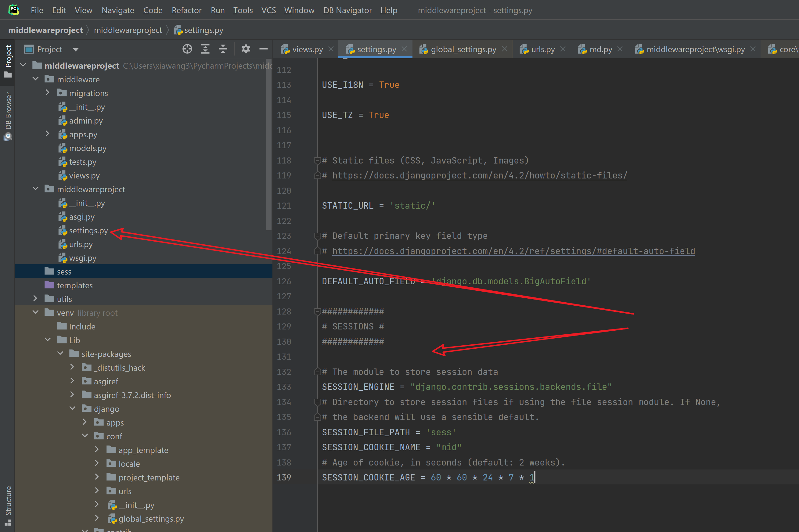Click the PyCharm logo icon
799x532 pixels.
click(13, 10)
